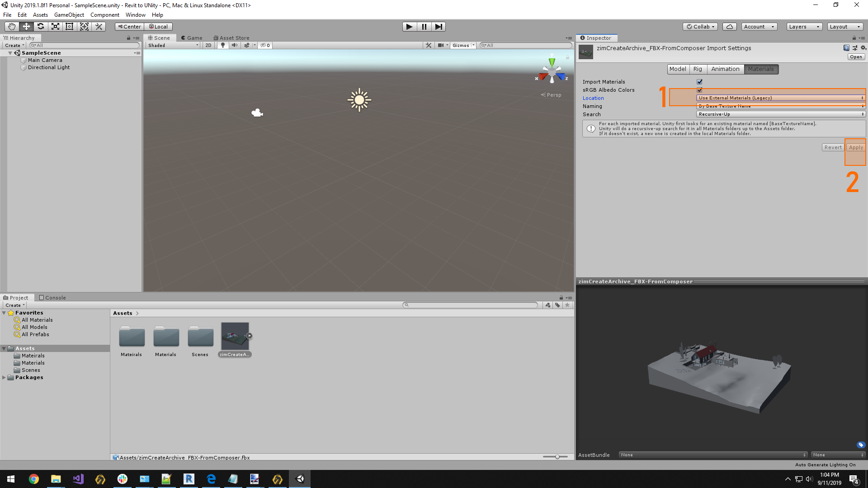Open the Gizmos dropdown in Scene view
The width and height of the screenshot is (868, 488).
(462, 45)
